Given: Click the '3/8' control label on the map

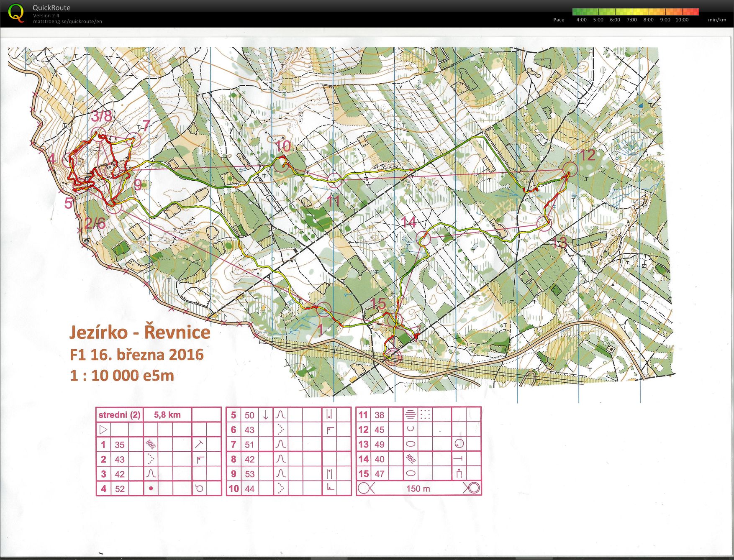Looking at the screenshot, I should pos(102,116).
